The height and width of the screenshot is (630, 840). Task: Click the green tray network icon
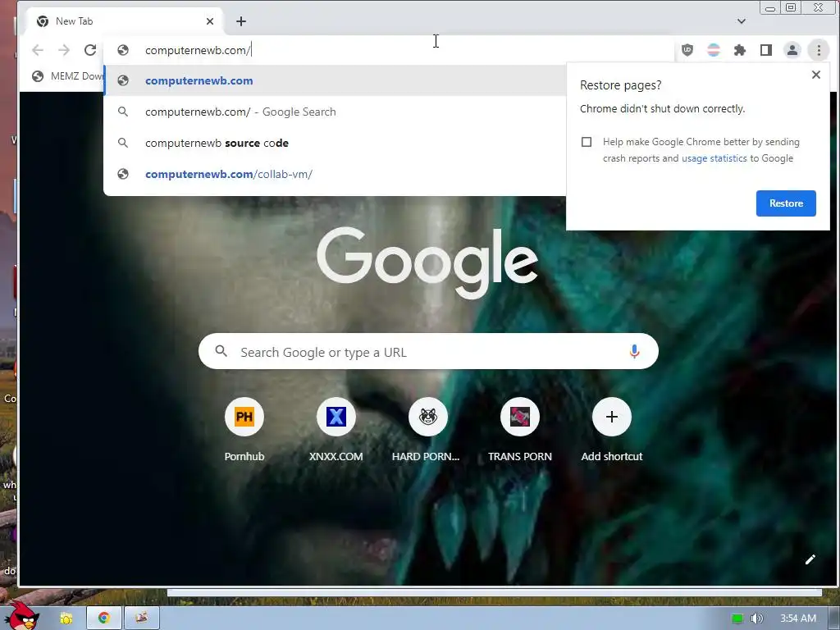pyautogui.click(x=737, y=619)
